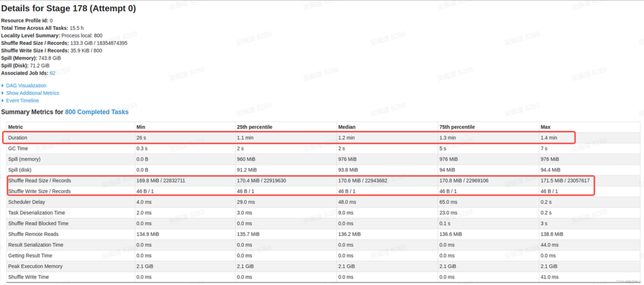The image size is (644, 285).
Task: Open the 800 Completed Tasks link
Action: point(97,112)
